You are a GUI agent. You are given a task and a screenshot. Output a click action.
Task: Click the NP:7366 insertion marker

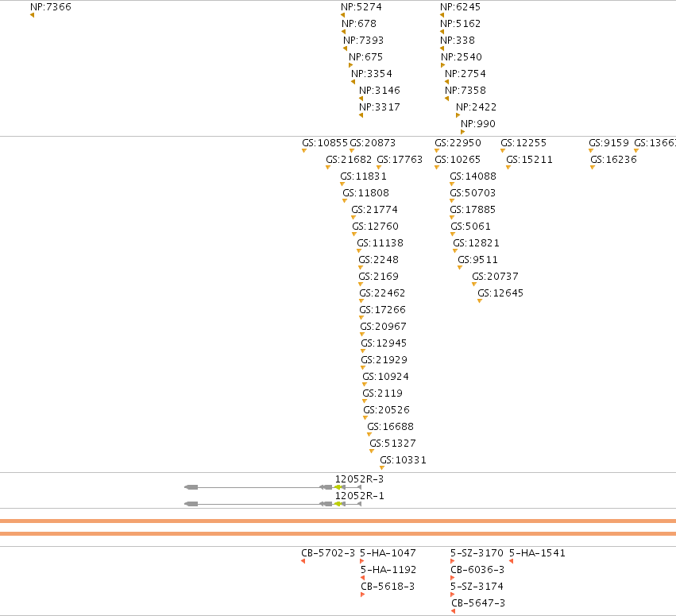pos(33,15)
